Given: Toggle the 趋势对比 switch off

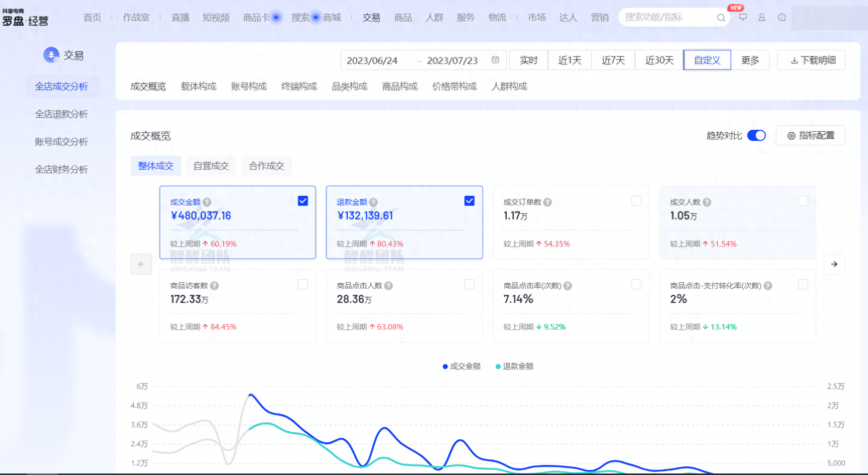Looking at the screenshot, I should pos(756,135).
